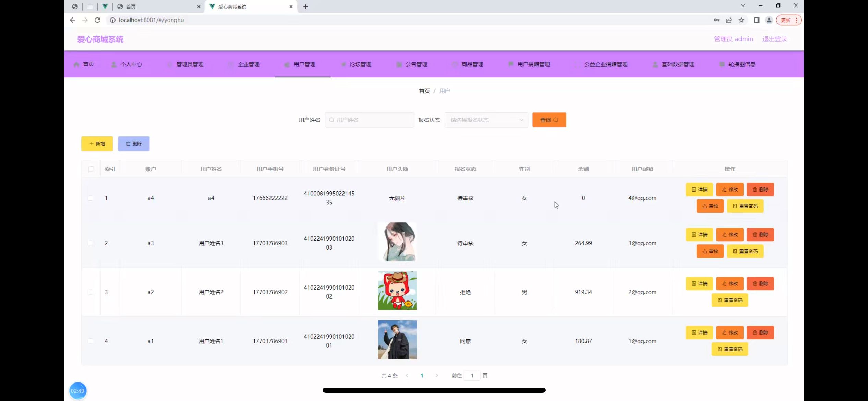The height and width of the screenshot is (401, 868).
Task: Go to next page with pagination arrow
Action: click(437, 376)
